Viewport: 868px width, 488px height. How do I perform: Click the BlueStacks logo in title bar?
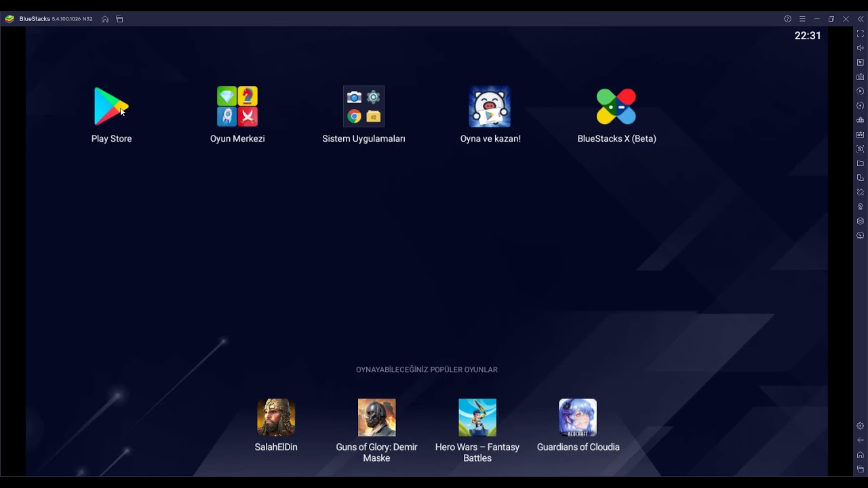pos(9,19)
